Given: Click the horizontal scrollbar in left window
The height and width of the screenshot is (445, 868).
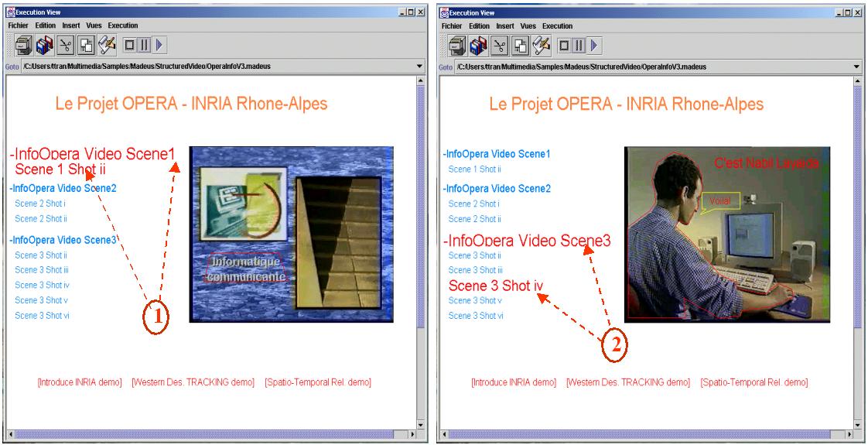Looking at the screenshot, I should pos(211,434).
